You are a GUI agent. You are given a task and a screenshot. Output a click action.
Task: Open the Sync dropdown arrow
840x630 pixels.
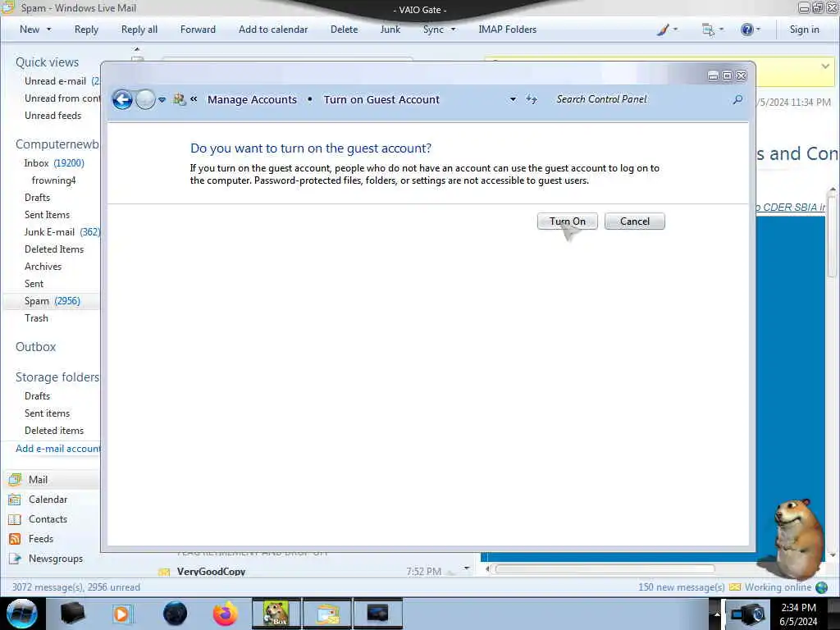coord(453,30)
